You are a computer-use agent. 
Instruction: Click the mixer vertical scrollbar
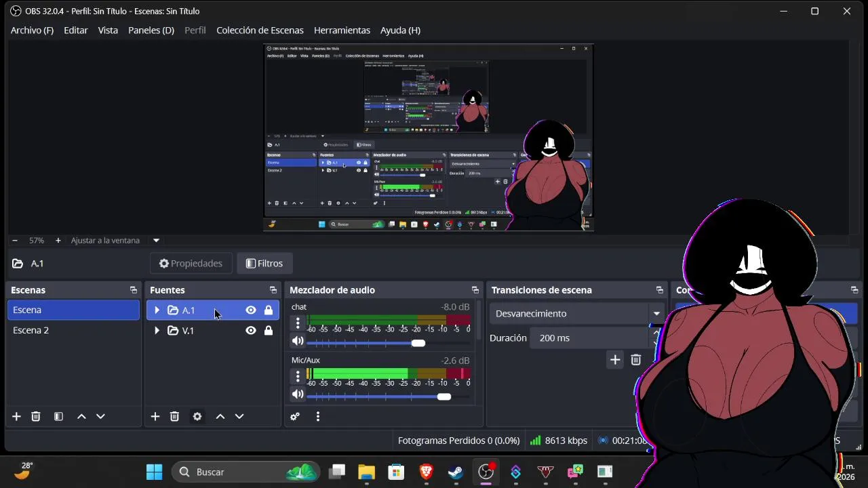click(479, 320)
